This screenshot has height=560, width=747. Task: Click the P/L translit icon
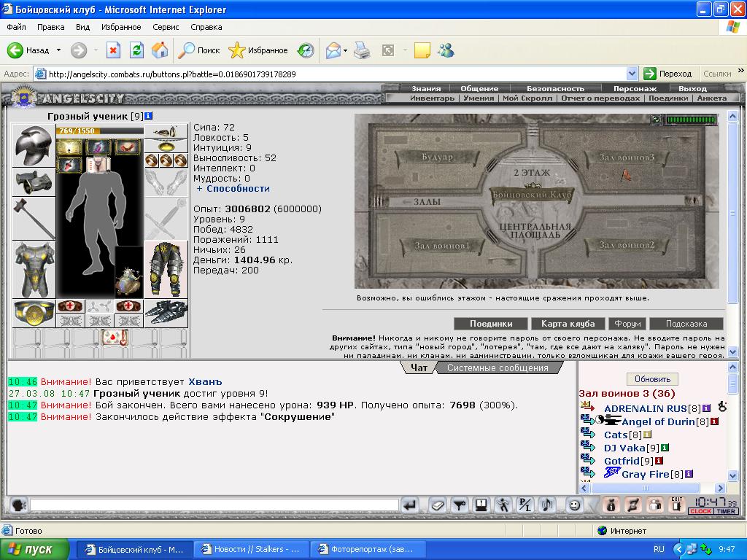525,505
